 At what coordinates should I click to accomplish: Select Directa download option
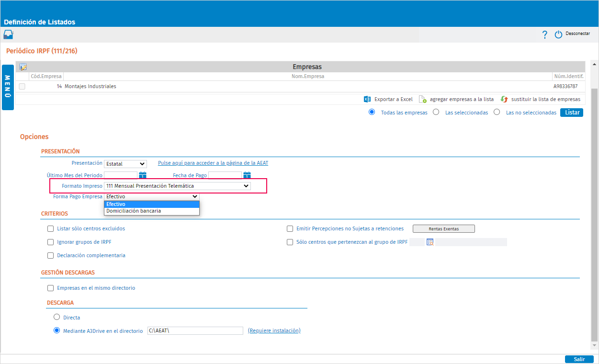pyautogui.click(x=57, y=317)
